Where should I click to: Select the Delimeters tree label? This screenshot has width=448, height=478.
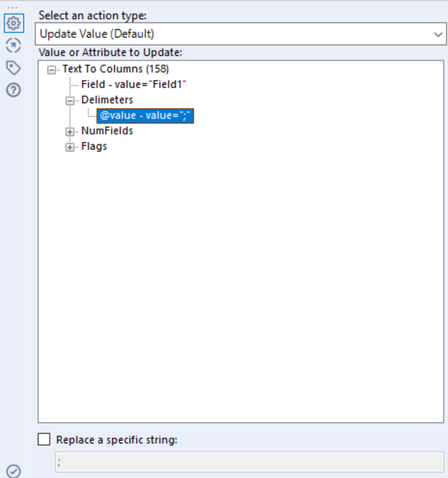tap(107, 100)
